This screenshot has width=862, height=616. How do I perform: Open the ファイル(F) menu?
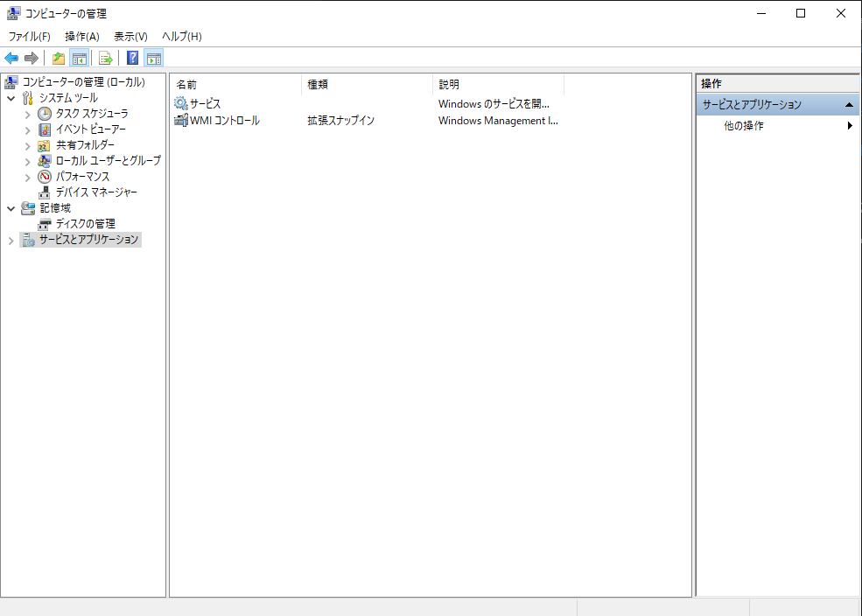29,36
